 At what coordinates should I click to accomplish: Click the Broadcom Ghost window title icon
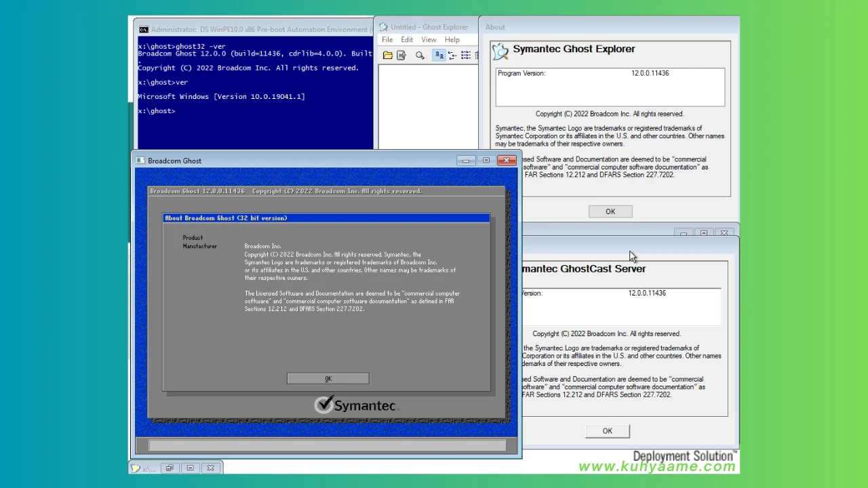point(140,161)
